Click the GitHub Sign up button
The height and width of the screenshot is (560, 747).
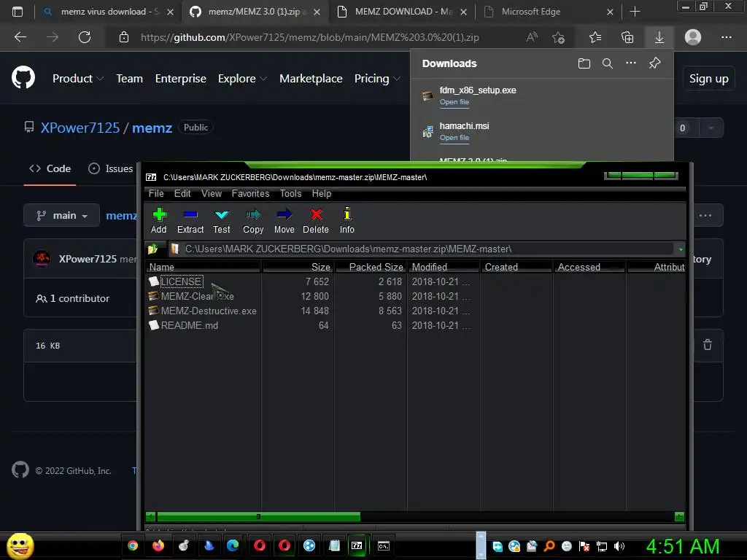pyautogui.click(x=709, y=79)
